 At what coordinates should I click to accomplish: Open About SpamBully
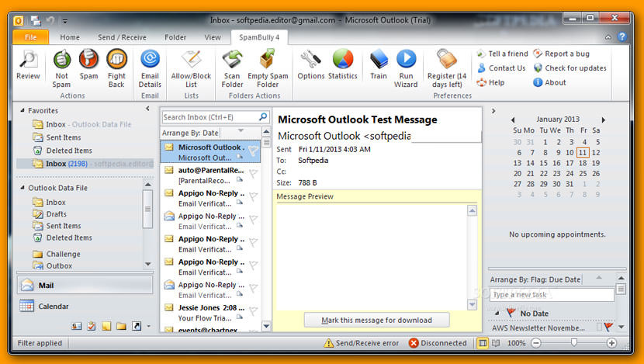(549, 82)
